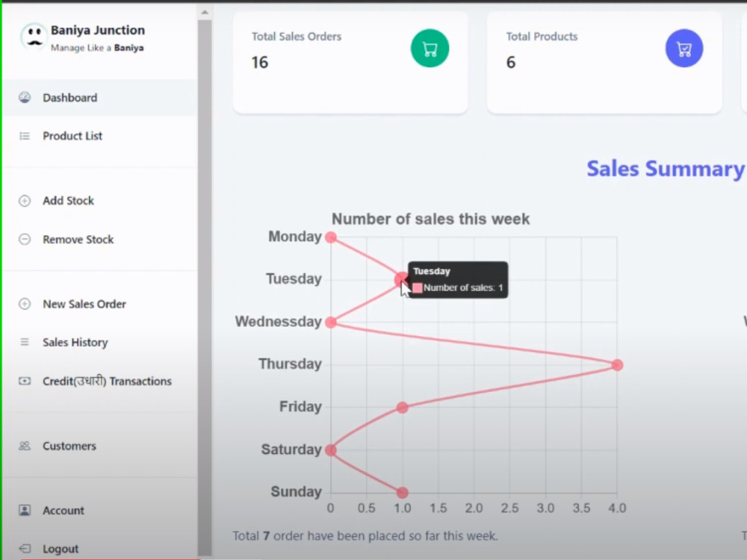747x560 pixels.
Task: Click the Sunday data point on chart
Action: click(x=402, y=492)
